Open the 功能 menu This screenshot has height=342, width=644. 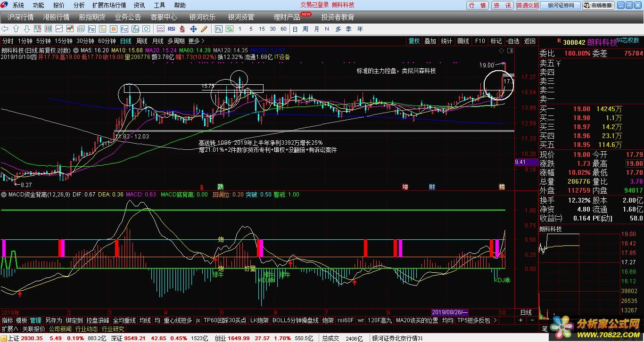click(x=39, y=5)
